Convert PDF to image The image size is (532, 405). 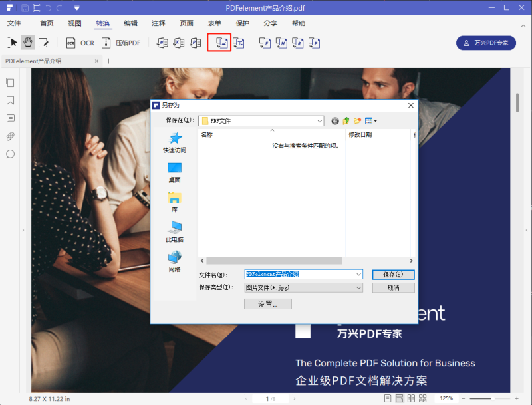click(x=219, y=42)
